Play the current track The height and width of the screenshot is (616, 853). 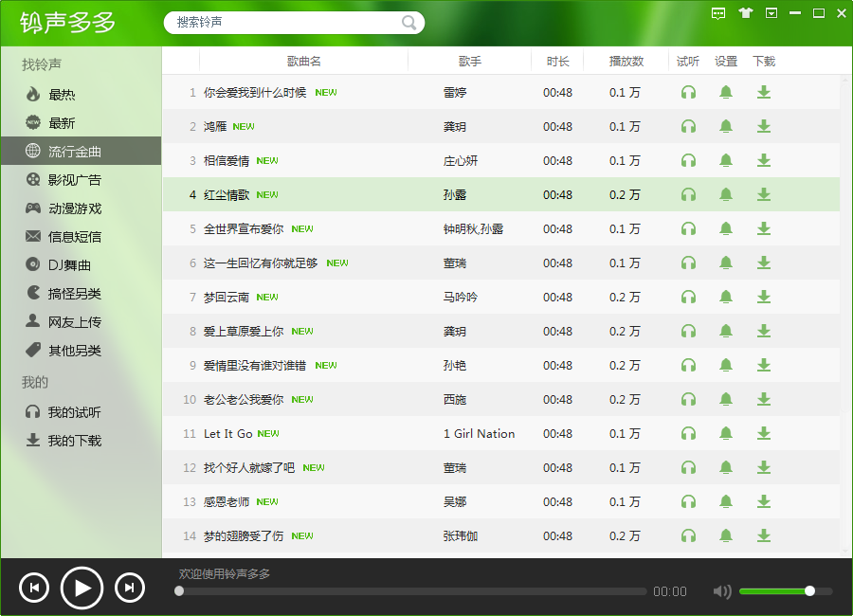[x=82, y=588]
